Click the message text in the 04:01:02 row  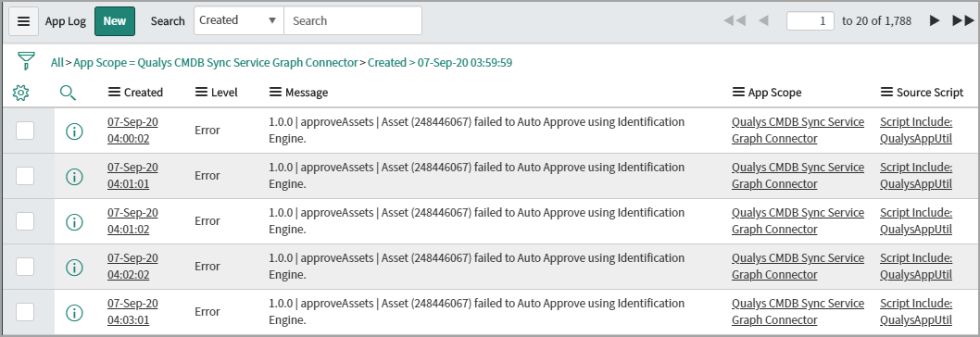pos(476,220)
